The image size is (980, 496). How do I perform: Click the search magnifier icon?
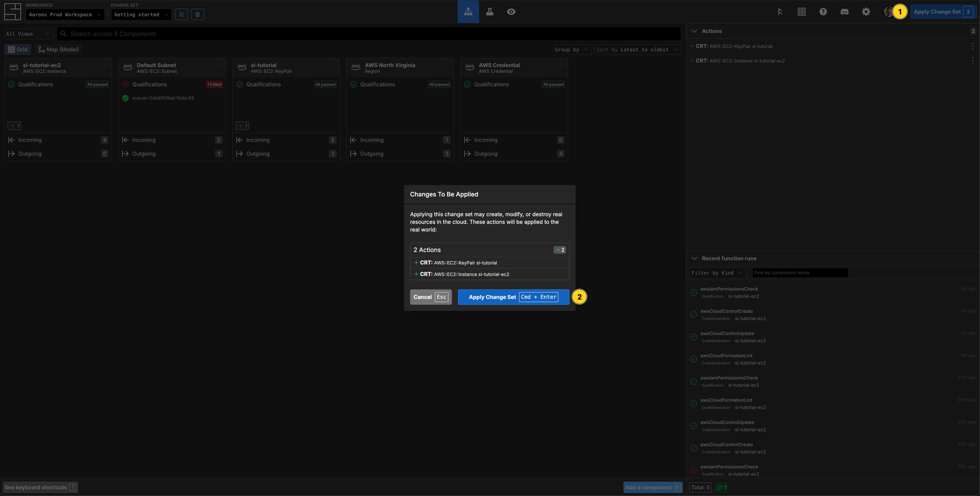coord(63,34)
